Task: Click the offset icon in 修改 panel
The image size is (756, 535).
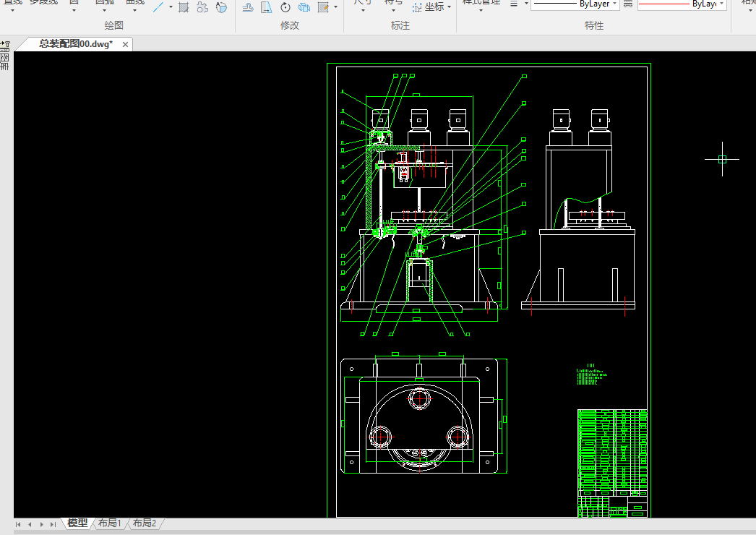Action: point(247,7)
